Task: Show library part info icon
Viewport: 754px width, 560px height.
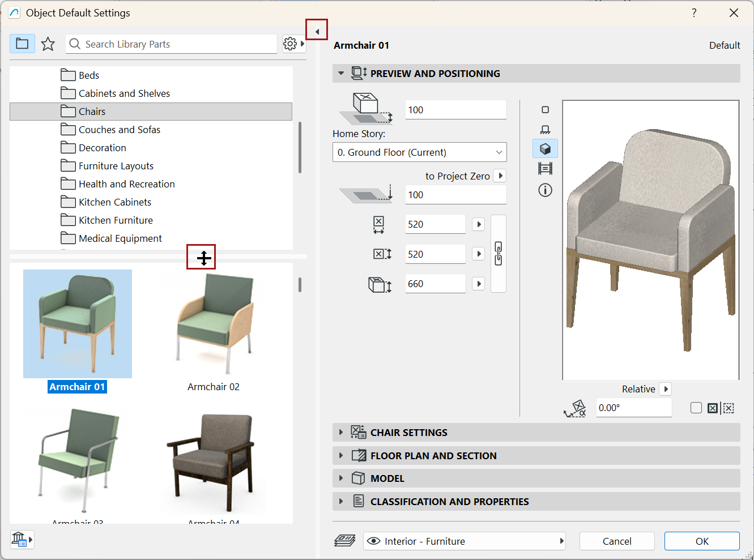Action: coord(545,190)
